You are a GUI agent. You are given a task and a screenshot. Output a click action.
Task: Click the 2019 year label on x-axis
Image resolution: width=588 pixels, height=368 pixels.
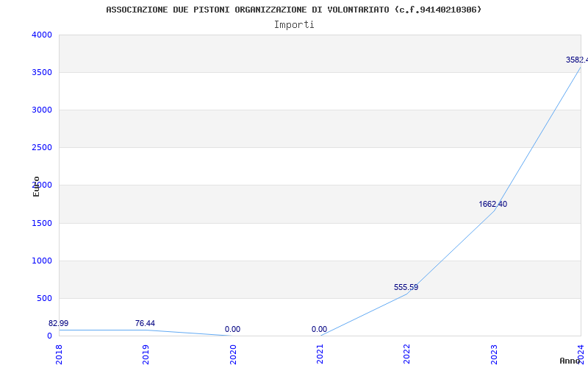[x=146, y=353]
